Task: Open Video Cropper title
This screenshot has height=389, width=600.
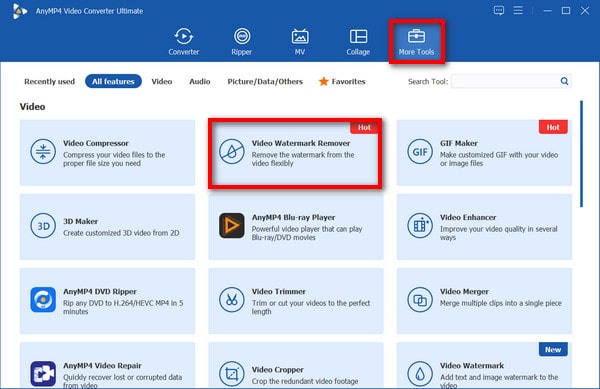Action: click(x=277, y=369)
